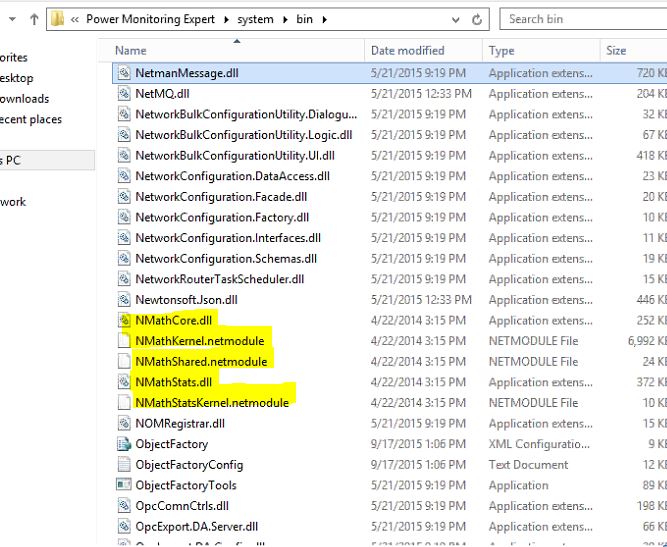Open Downloads in the navigation pane
The image size is (667, 547).
pos(24,99)
